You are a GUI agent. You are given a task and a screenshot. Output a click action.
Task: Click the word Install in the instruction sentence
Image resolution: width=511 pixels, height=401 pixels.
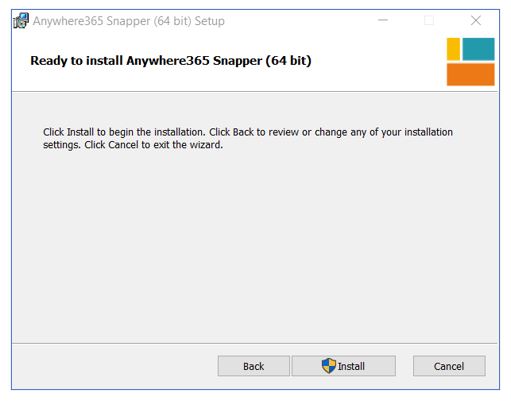click(80, 132)
